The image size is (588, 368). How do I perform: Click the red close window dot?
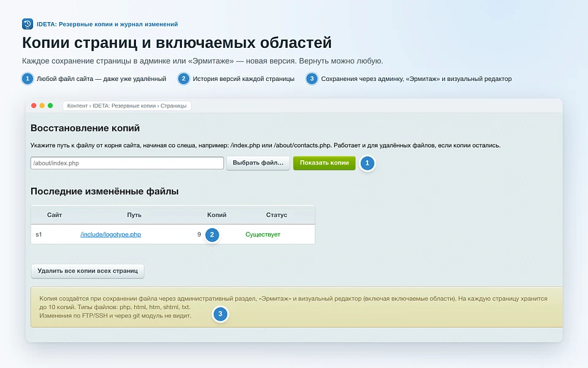click(34, 105)
